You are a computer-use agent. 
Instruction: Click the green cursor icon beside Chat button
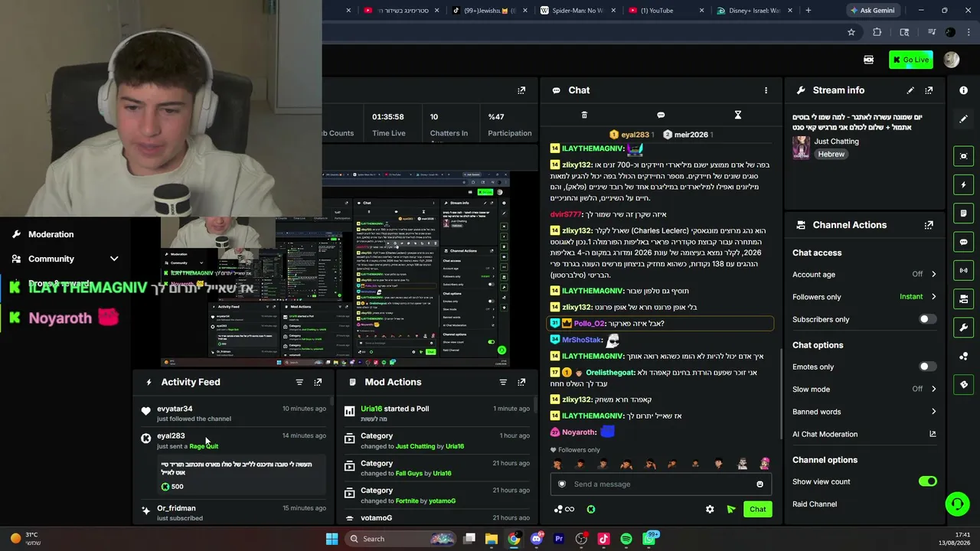pyautogui.click(x=731, y=509)
